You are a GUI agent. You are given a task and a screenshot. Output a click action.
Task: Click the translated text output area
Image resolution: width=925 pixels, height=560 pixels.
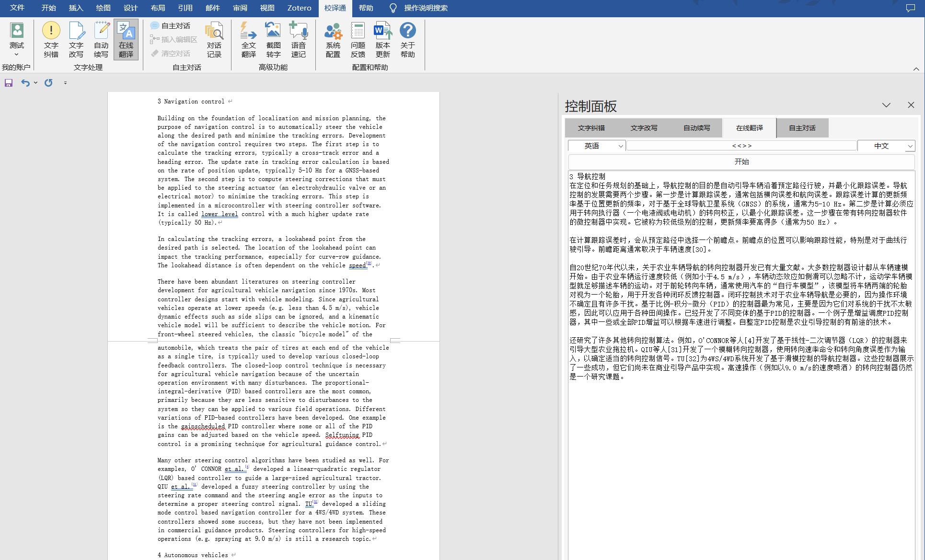(741, 366)
